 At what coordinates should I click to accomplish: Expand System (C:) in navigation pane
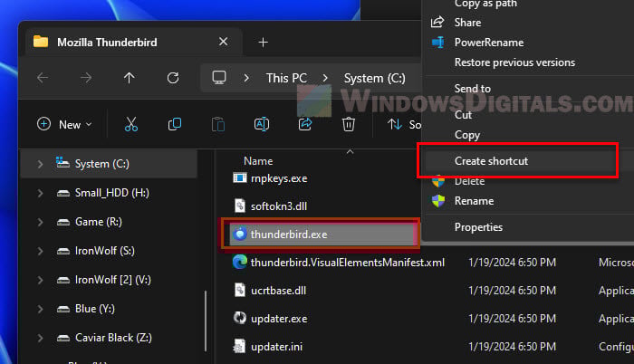40,164
